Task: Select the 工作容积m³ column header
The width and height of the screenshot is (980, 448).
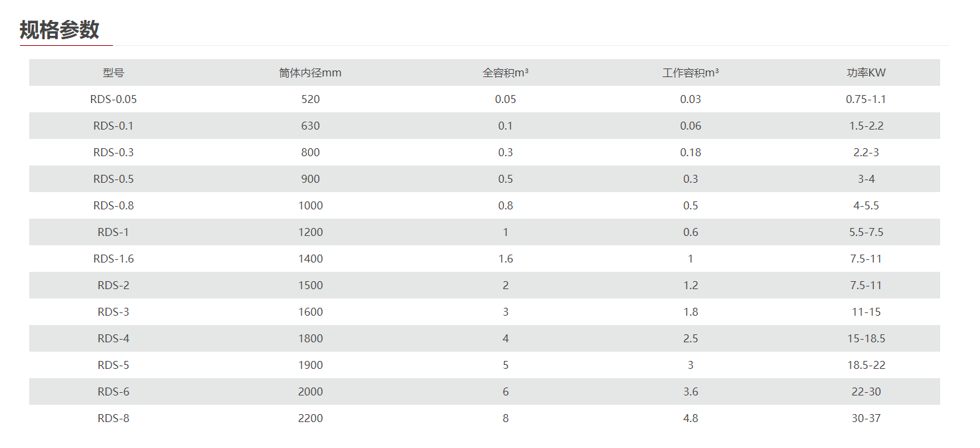Action: (691, 72)
